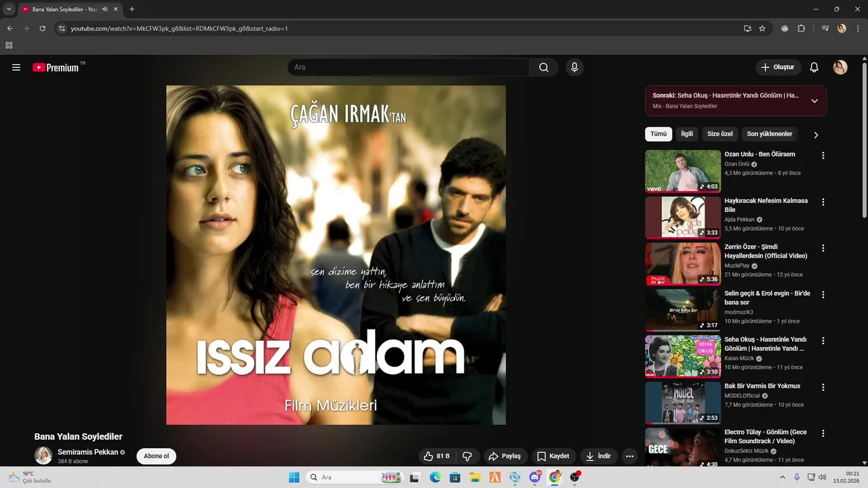This screenshot has height=488, width=868.
Task: Open the Chrome extensions puzzle icon
Action: (801, 28)
